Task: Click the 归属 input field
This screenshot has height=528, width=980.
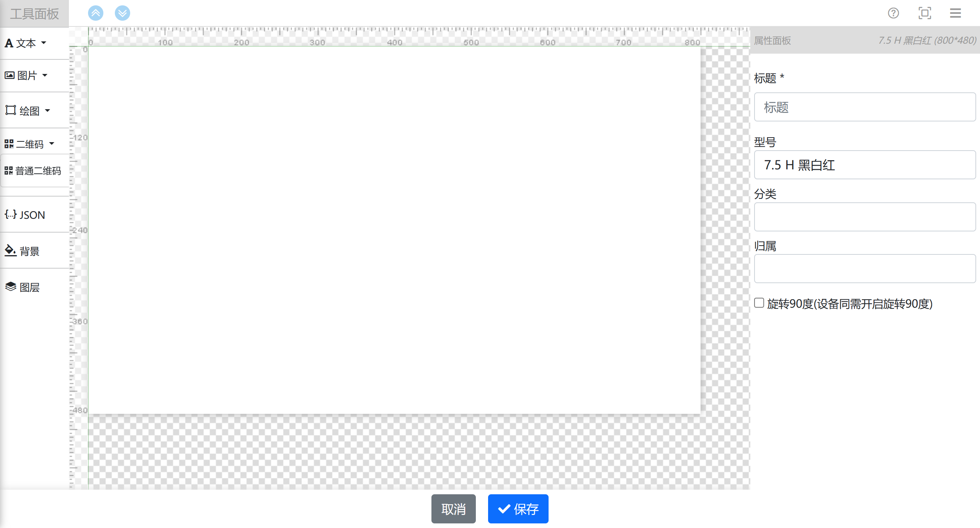Action: pyautogui.click(x=865, y=269)
